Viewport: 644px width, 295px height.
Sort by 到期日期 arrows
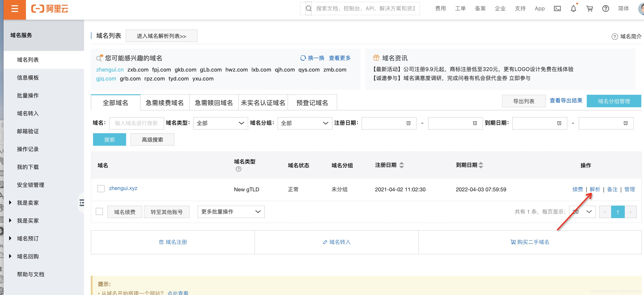(481, 165)
